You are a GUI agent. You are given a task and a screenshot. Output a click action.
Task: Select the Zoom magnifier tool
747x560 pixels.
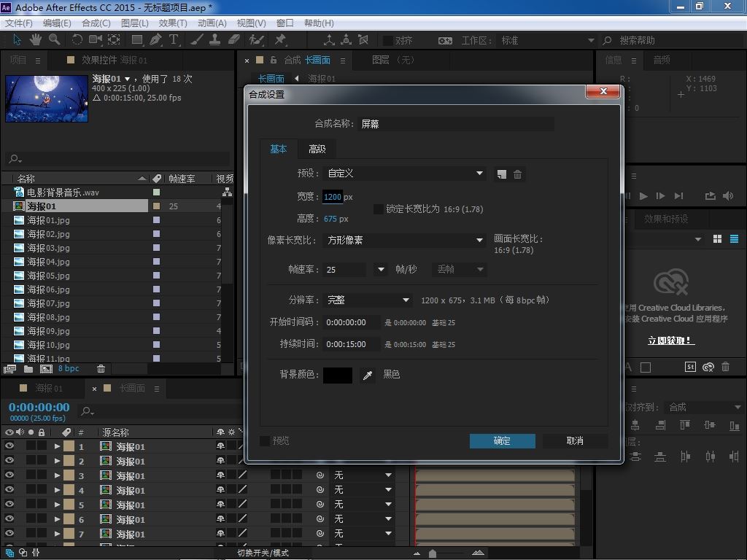(x=55, y=39)
